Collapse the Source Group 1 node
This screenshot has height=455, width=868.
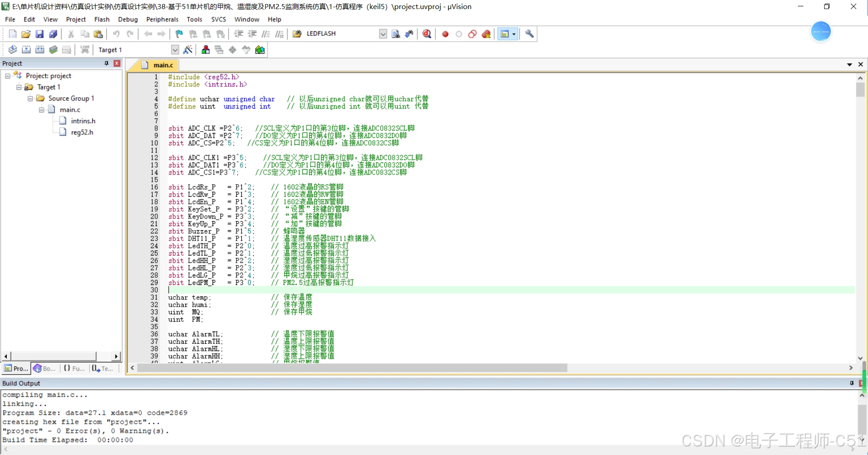click(30, 99)
